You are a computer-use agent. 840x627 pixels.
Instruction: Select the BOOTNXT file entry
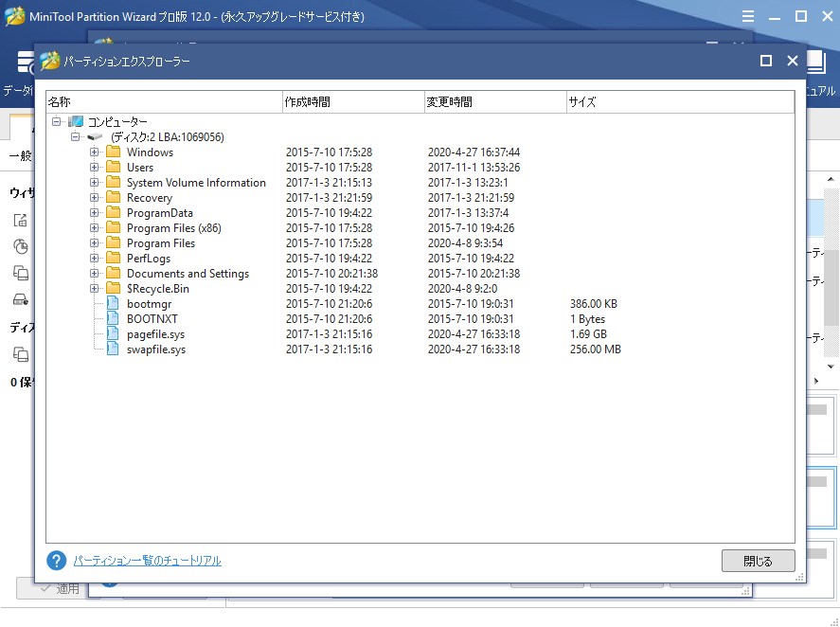tap(152, 319)
